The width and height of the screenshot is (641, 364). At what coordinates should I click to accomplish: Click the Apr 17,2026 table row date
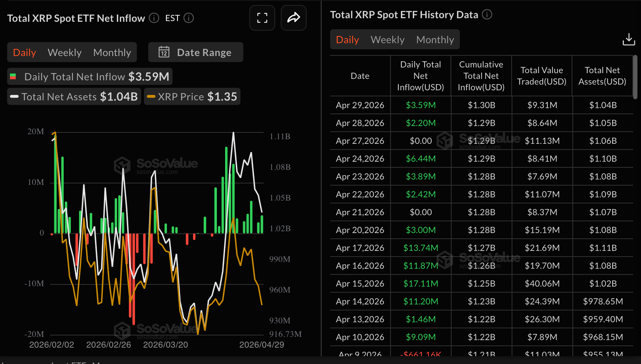[x=360, y=248]
